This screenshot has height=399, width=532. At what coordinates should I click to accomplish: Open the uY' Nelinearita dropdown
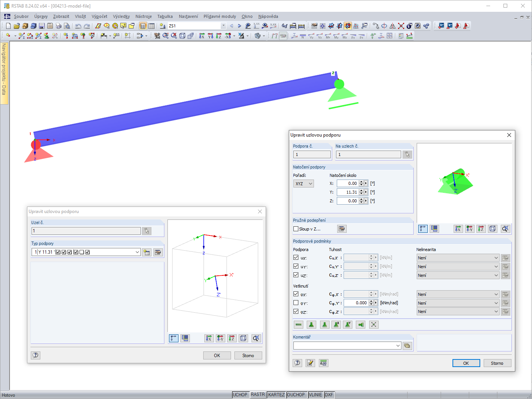click(458, 267)
